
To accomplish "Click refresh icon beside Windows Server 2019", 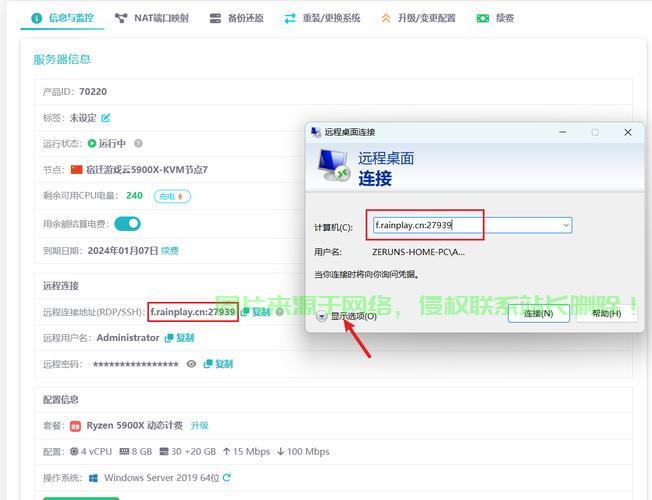I will point(226,478).
